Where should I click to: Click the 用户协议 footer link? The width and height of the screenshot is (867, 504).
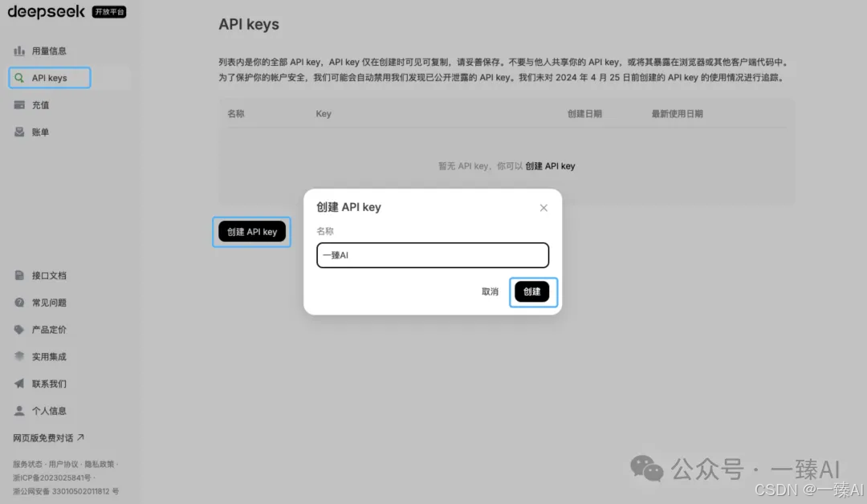click(63, 464)
